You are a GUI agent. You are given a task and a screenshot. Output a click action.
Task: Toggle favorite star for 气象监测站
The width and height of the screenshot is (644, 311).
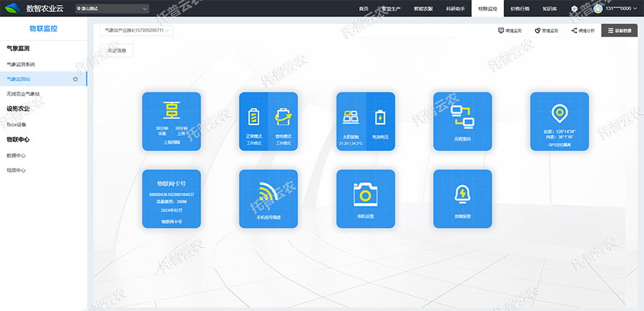[x=75, y=79]
